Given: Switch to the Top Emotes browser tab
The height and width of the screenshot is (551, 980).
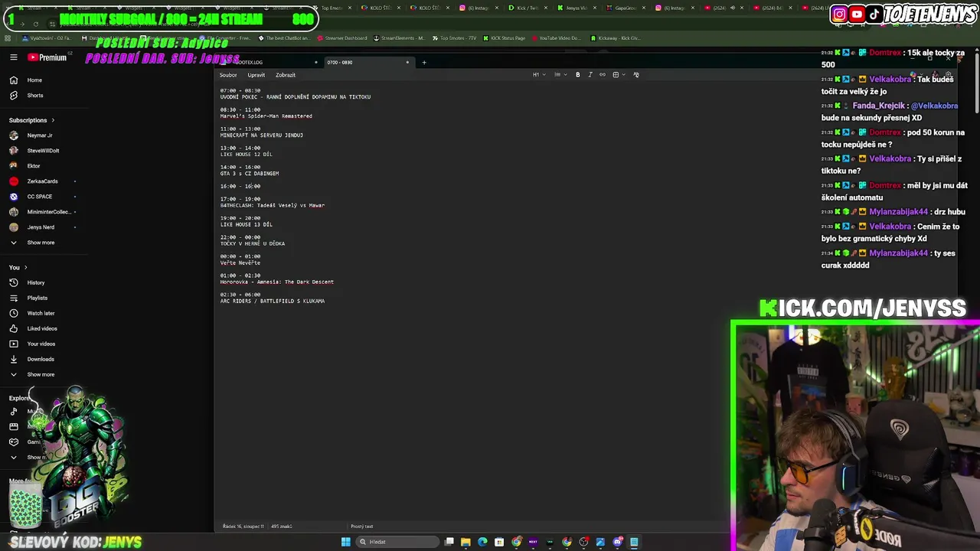Looking at the screenshot, I should click(331, 8).
